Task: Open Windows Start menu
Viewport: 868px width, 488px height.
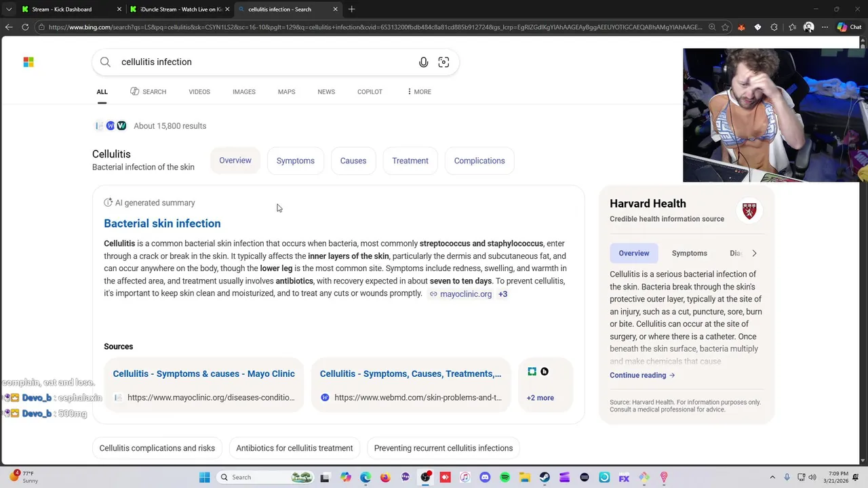Action: (204, 477)
